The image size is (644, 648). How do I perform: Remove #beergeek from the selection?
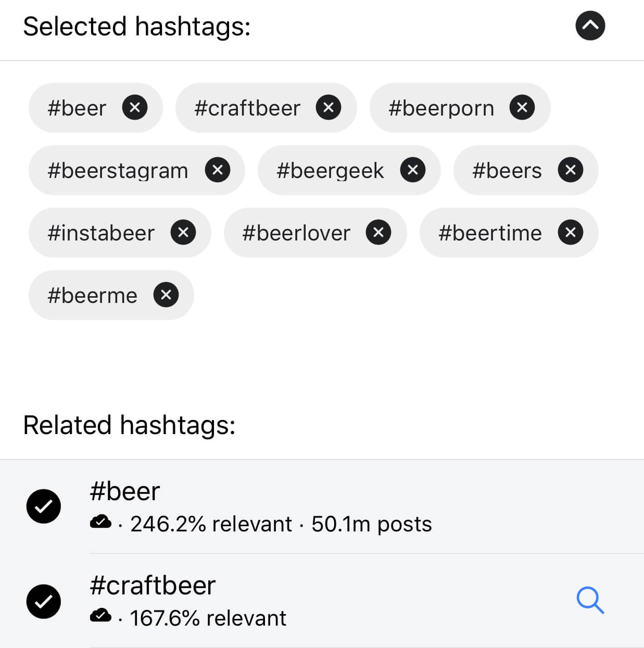(x=413, y=170)
